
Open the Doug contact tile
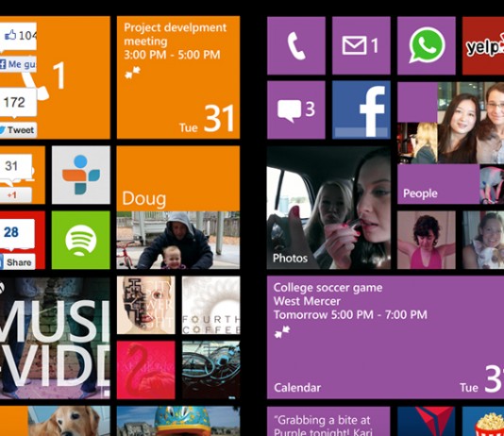(178, 208)
